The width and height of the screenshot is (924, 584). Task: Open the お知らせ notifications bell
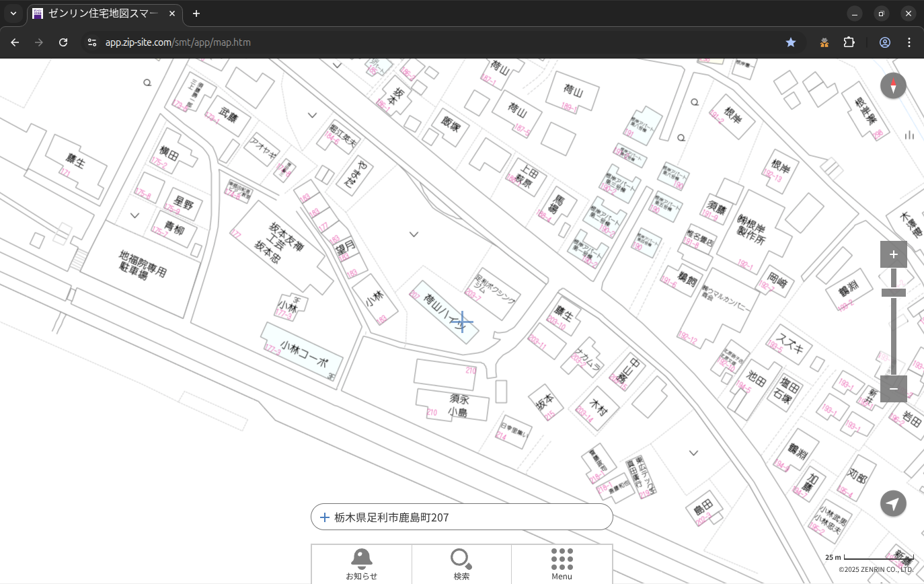361,564
